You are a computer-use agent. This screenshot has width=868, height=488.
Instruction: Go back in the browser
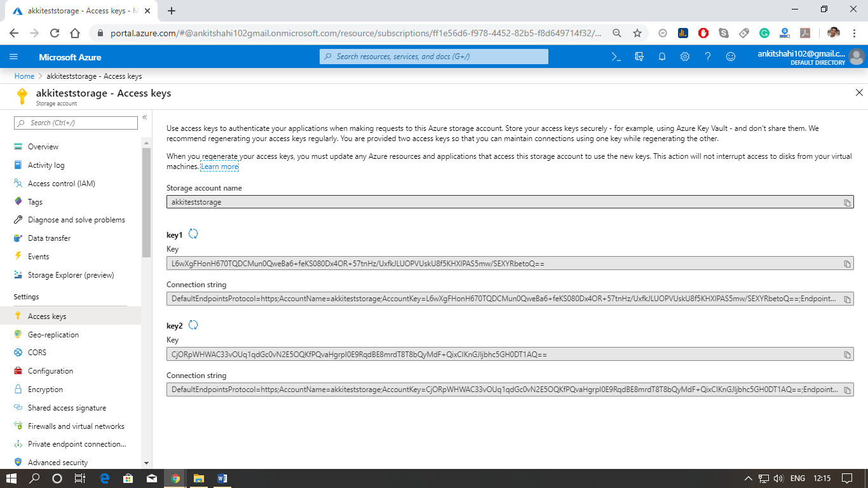pyautogui.click(x=14, y=33)
